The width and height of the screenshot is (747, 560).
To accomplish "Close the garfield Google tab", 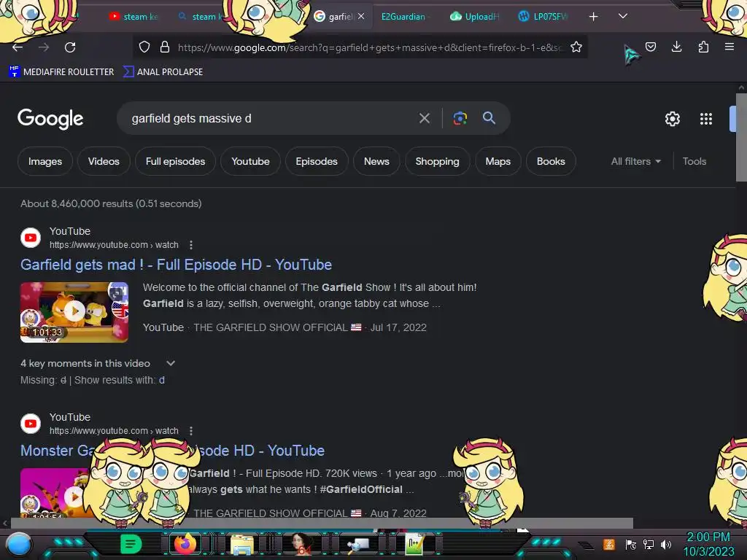I will (x=361, y=16).
